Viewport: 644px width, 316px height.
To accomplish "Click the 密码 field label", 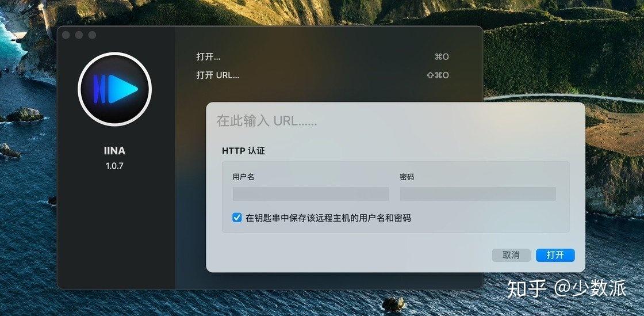I will (x=407, y=177).
